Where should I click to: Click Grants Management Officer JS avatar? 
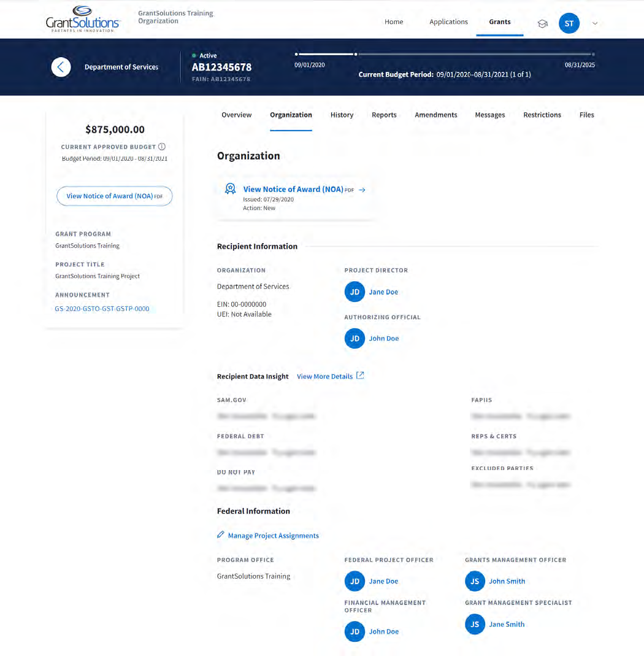475,581
